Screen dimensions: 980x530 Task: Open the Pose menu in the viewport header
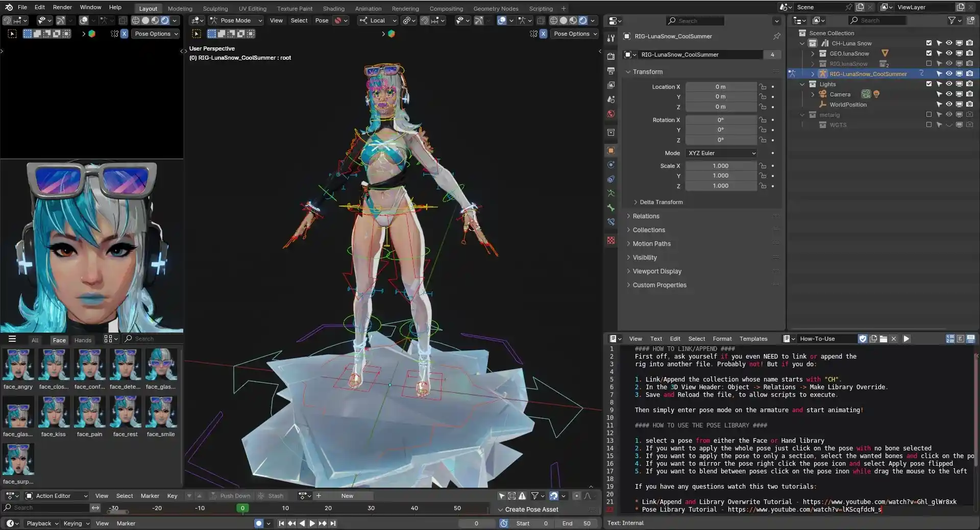[322, 20]
